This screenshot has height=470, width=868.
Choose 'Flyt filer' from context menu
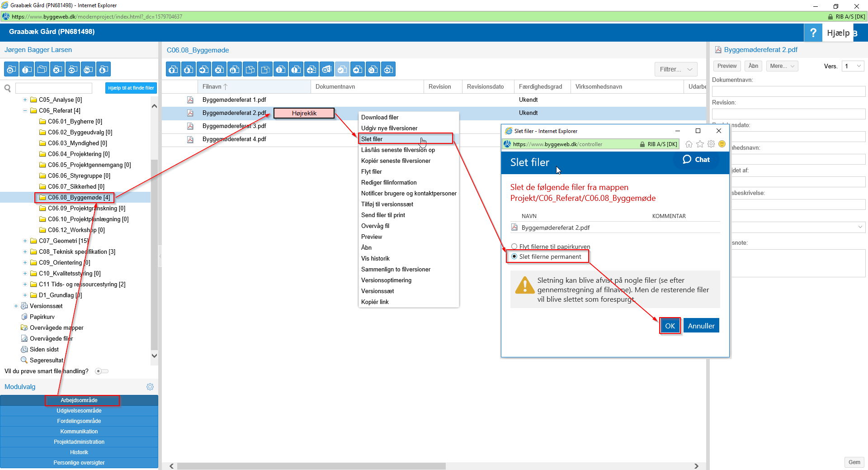point(372,172)
